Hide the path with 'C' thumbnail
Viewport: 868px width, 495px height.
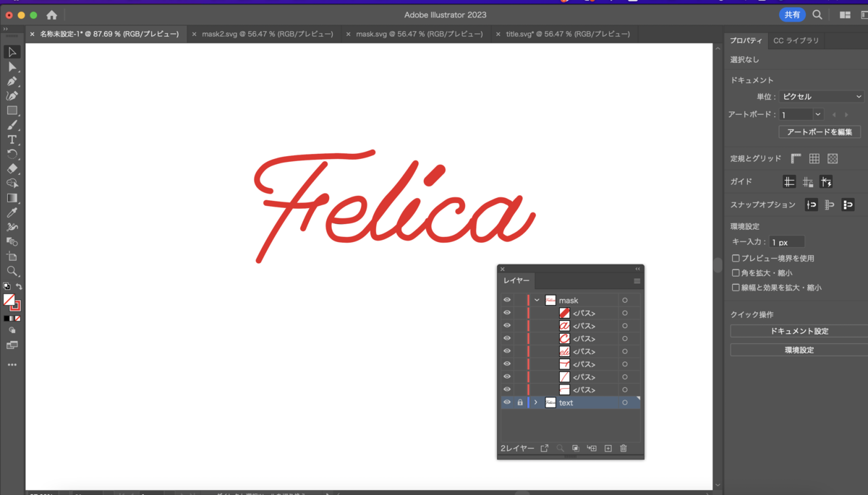point(507,338)
